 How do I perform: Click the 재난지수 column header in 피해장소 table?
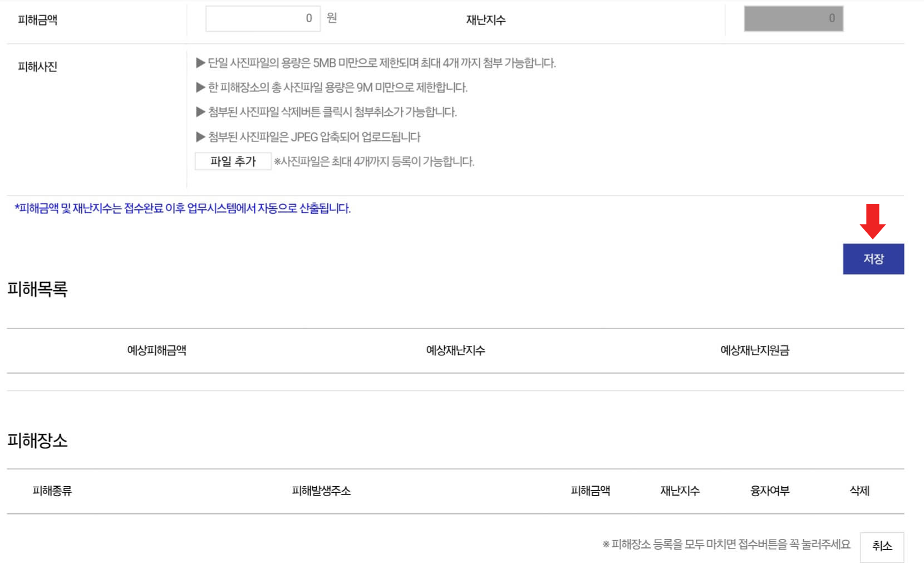point(680,491)
